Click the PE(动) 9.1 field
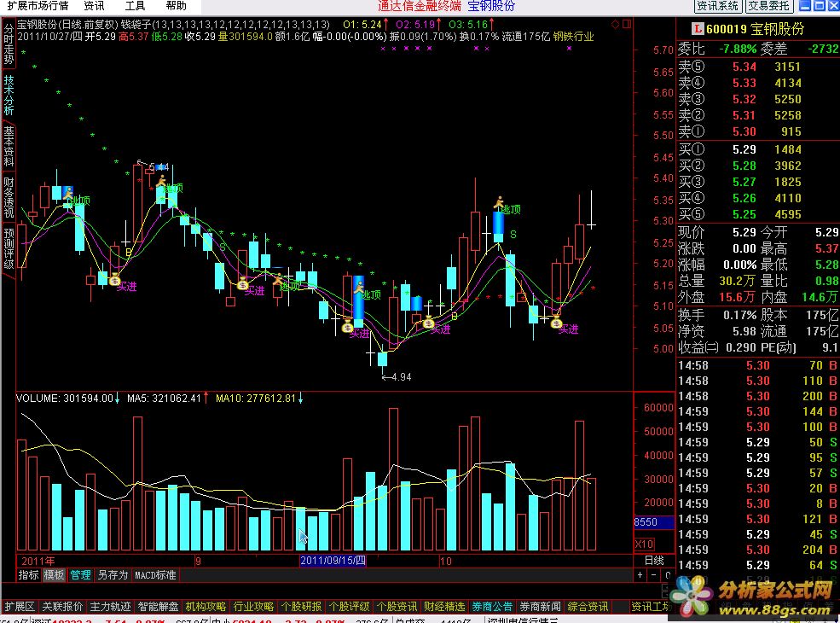Screen dimensions: 840x623 point(798,347)
